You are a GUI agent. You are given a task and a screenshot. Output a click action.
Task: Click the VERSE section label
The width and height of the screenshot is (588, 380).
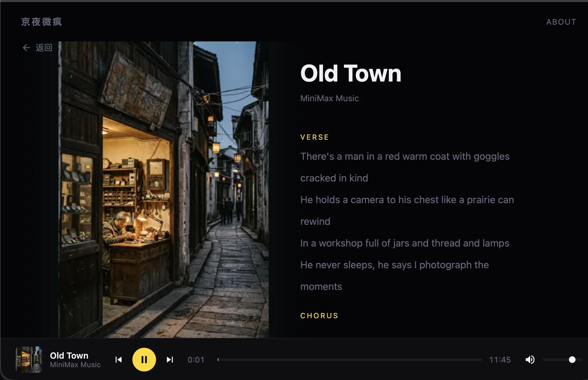click(x=314, y=137)
